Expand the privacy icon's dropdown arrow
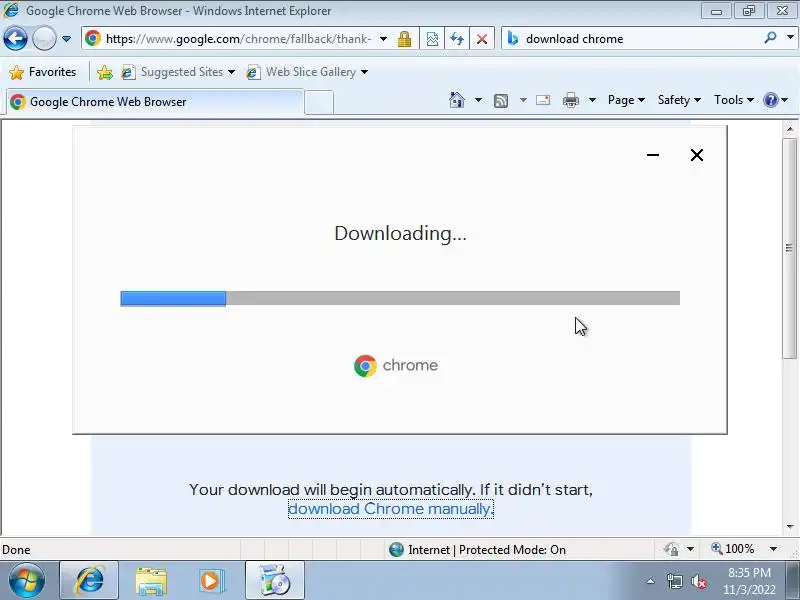Screen dimensions: 800x600 pos(690,549)
